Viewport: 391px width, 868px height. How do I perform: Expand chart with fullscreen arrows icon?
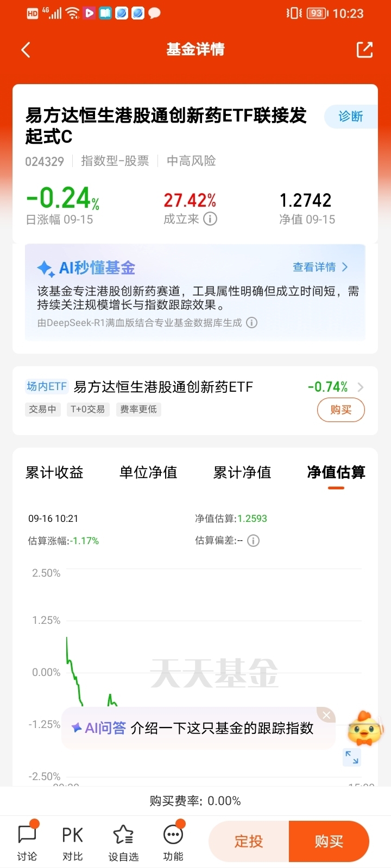click(352, 757)
